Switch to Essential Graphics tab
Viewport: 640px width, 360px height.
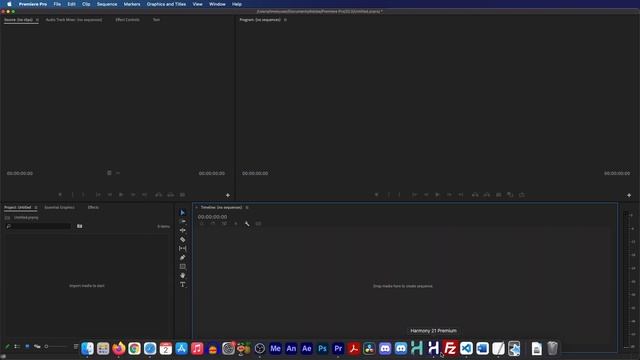click(x=60, y=207)
